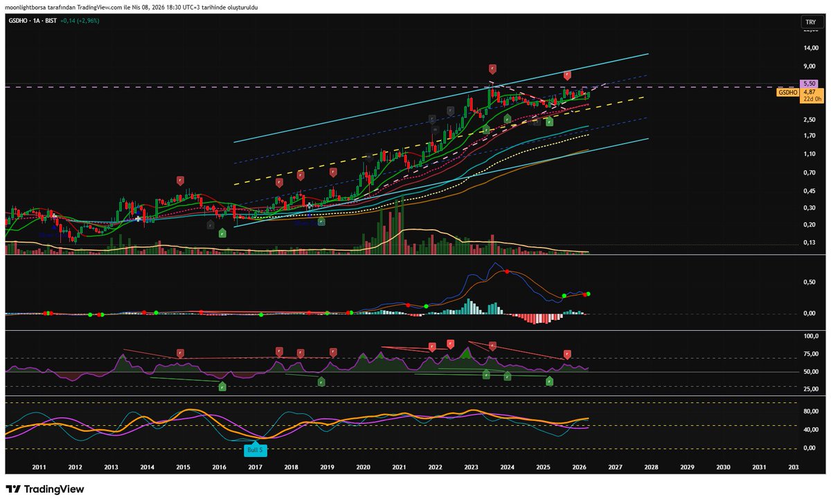Click the 2026 year on time axis

579,468
